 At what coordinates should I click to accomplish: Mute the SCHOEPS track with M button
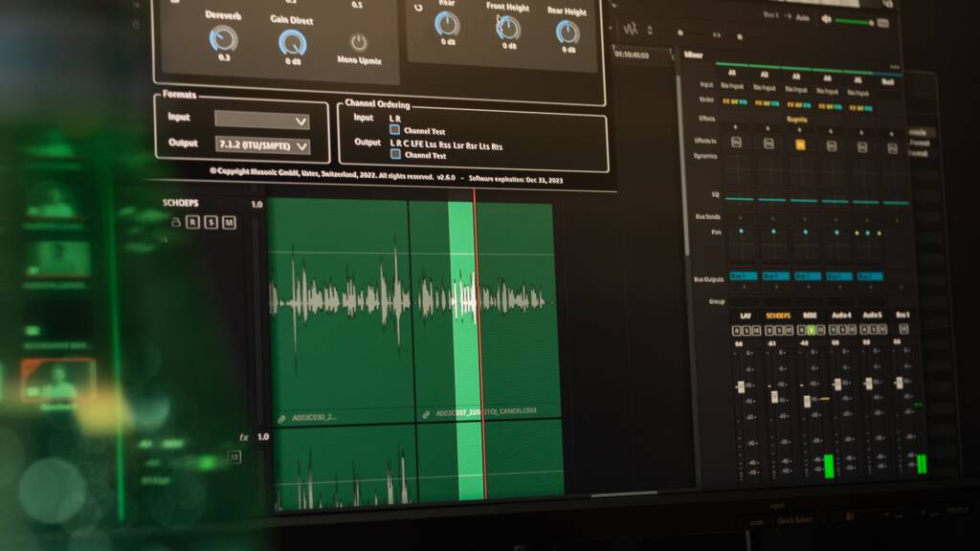click(x=228, y=222)
